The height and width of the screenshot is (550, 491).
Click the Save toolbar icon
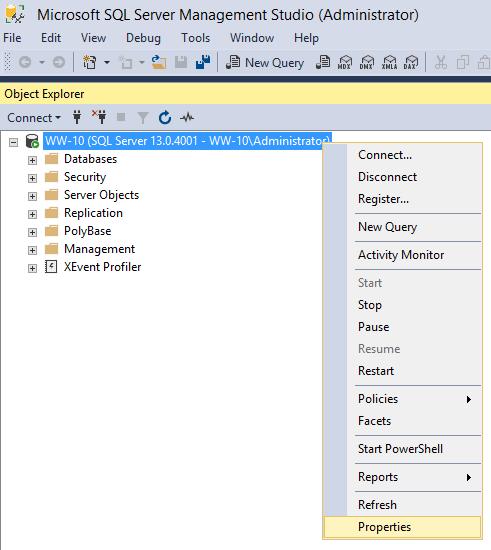[181, 62]
